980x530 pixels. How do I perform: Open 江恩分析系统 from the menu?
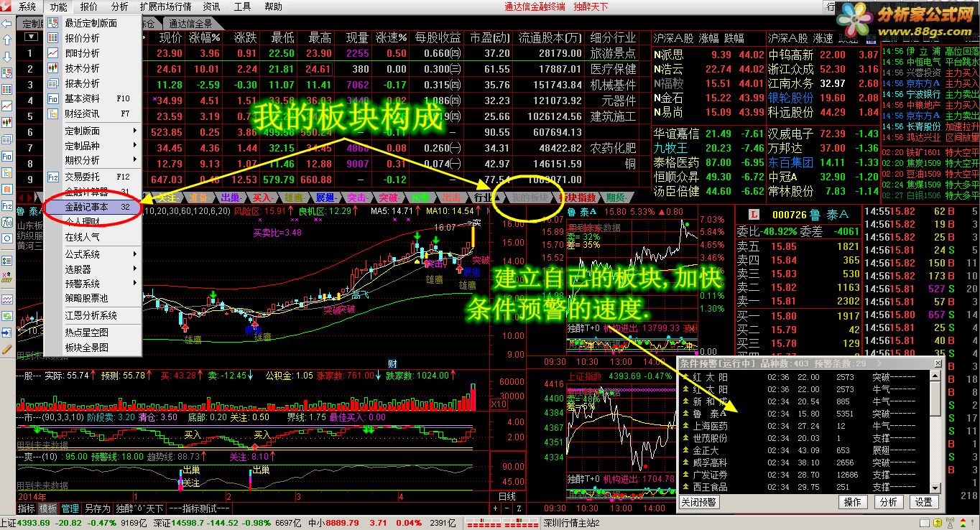(x=93, y=315)
